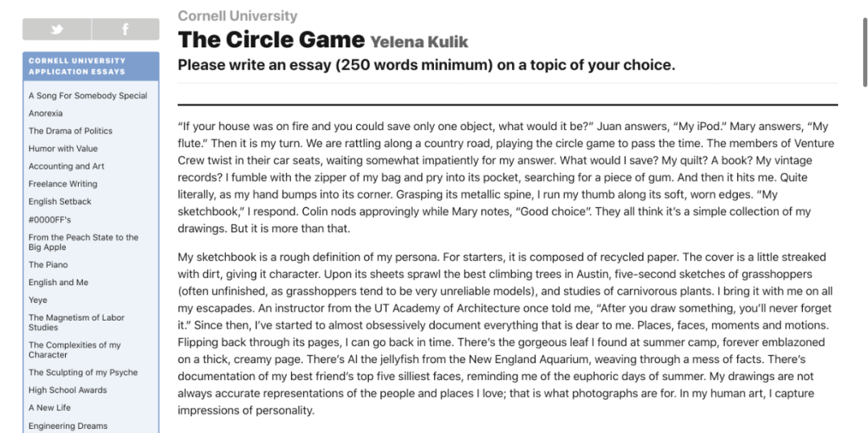Viewport: 868px width, 433px height.
Task: Go to the 'Yeye' essay
Action: pyautogui.click(x=38, y=300)
